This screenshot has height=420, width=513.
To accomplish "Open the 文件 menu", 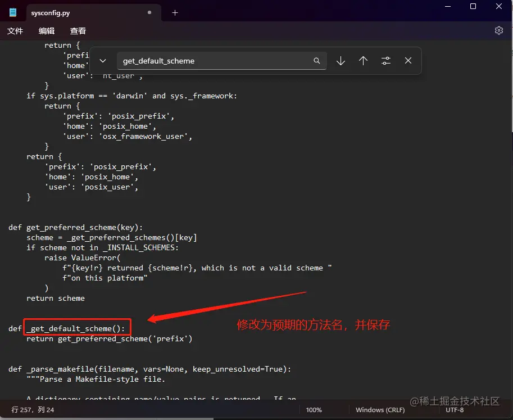I will 15,31.
